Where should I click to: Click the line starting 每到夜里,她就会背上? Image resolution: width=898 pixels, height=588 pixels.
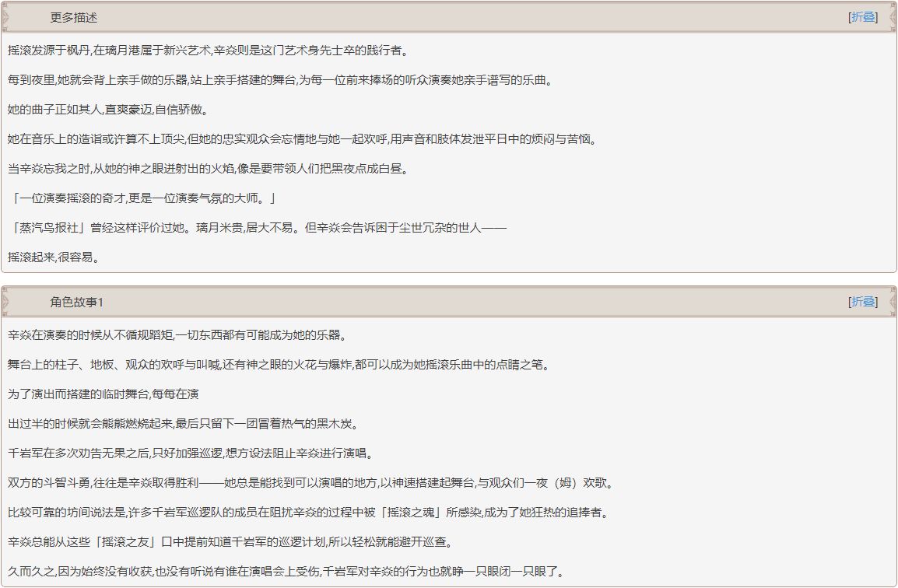[x=281, y=80]
